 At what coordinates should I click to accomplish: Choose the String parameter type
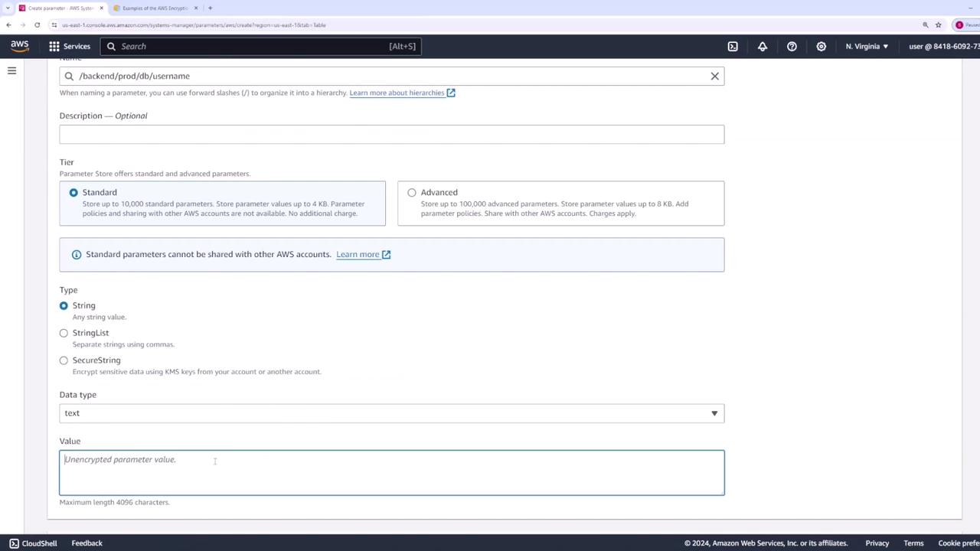[x=64, y=305]
